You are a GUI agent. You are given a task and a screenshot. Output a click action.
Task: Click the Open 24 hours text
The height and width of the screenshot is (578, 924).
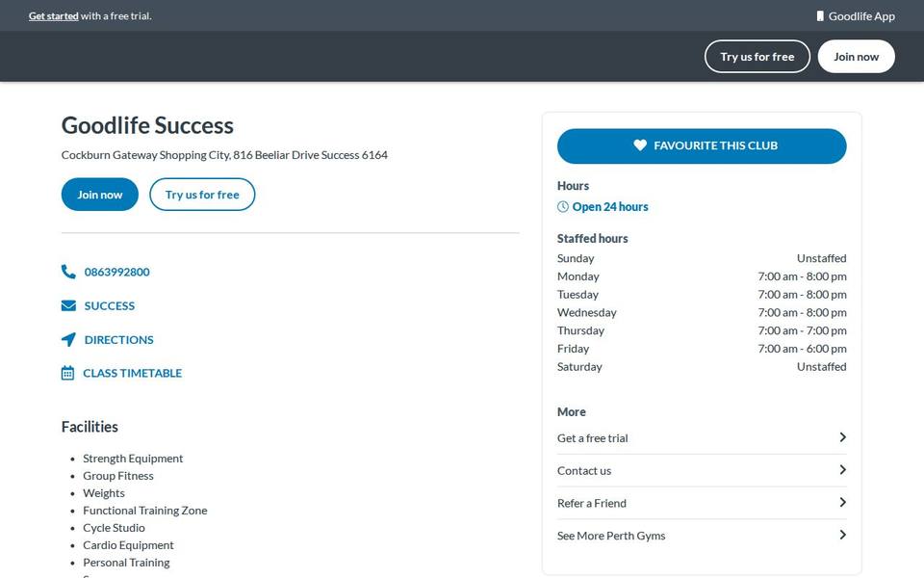point(610,206)
